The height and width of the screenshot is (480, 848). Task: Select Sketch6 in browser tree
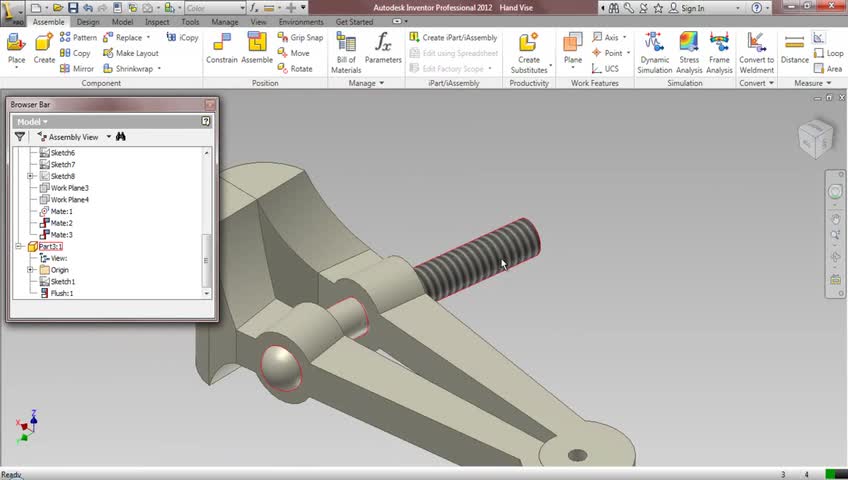point(63,153)
